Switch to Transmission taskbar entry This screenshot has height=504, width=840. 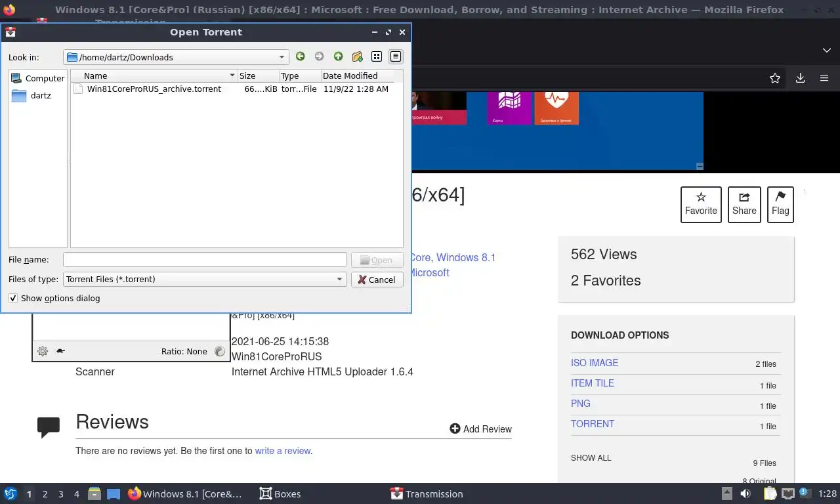[x=427, y=493]
